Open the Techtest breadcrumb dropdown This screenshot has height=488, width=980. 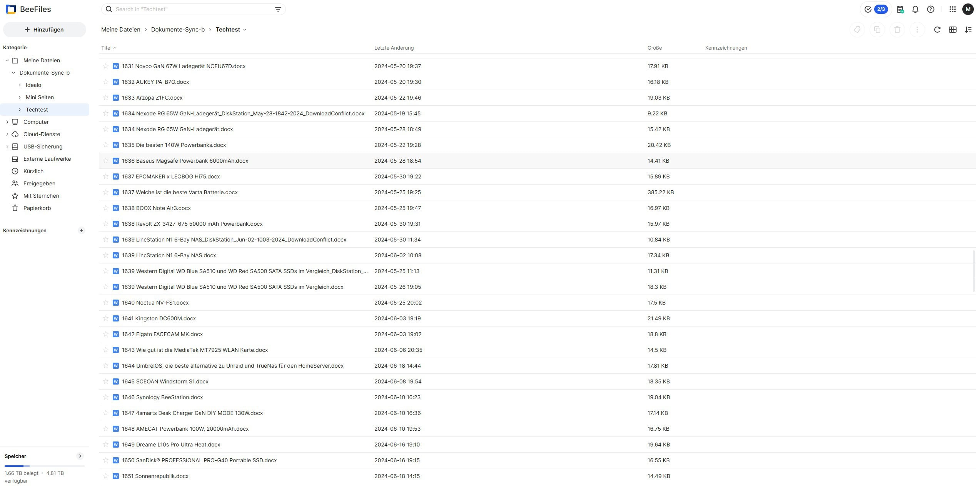(x=245, y=30)
